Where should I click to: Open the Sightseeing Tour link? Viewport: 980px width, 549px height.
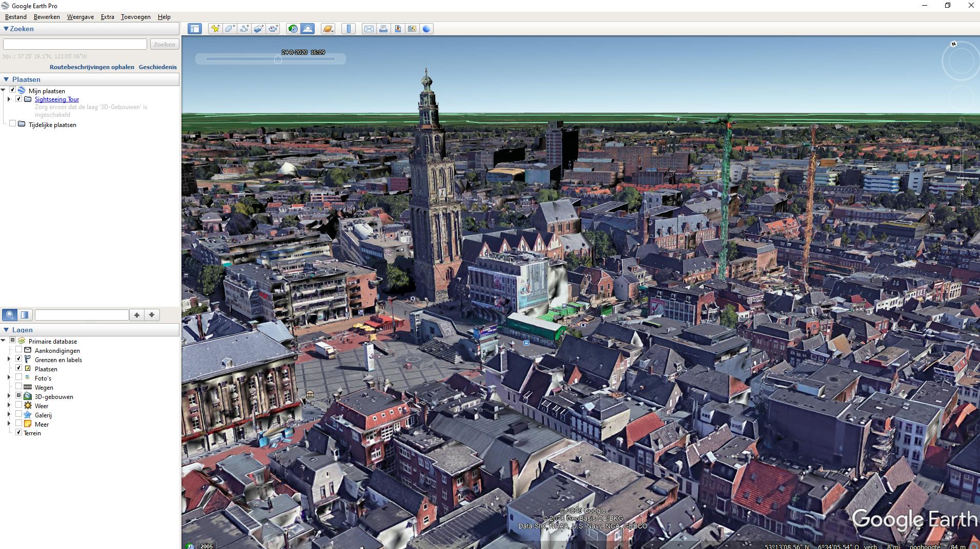(x=56, y=99)
